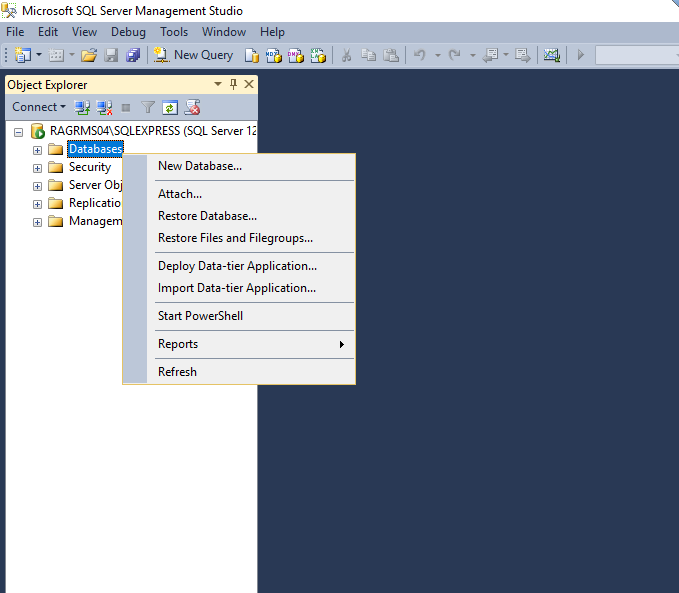Click the New Project toolbar icon
The image size is (679, 593).
point(23,55)
